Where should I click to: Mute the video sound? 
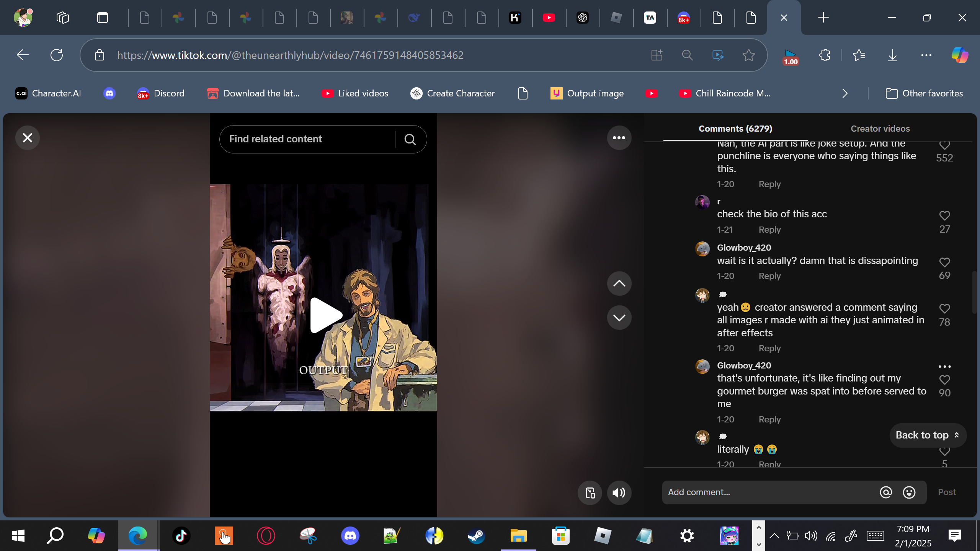click(619, 492)
